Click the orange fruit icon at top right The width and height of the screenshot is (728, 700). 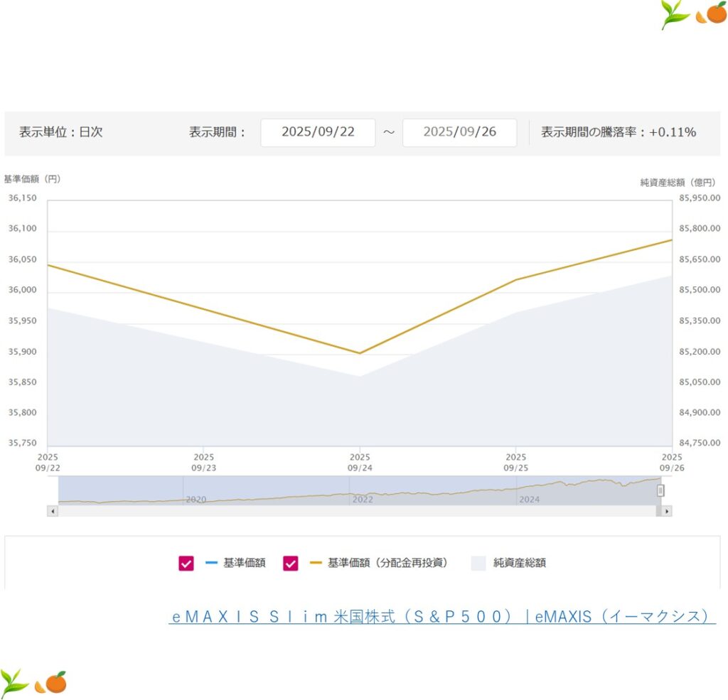tap(712, 14)
